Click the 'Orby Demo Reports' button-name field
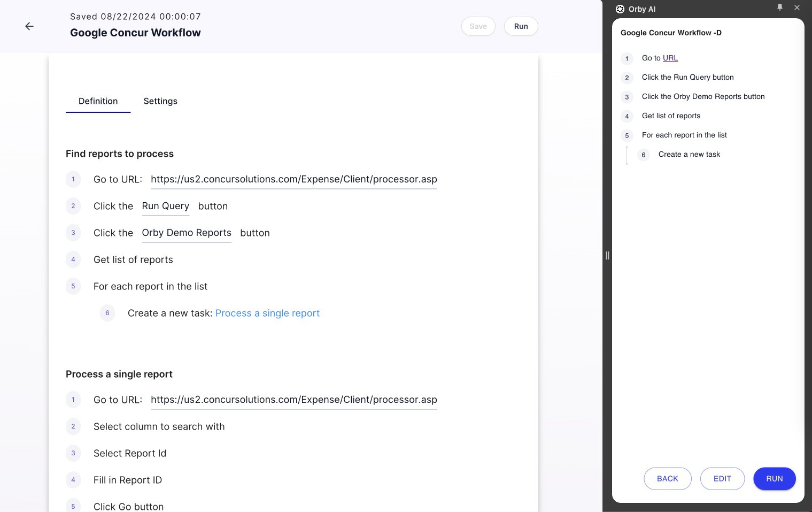 click(x=187, y=233)
